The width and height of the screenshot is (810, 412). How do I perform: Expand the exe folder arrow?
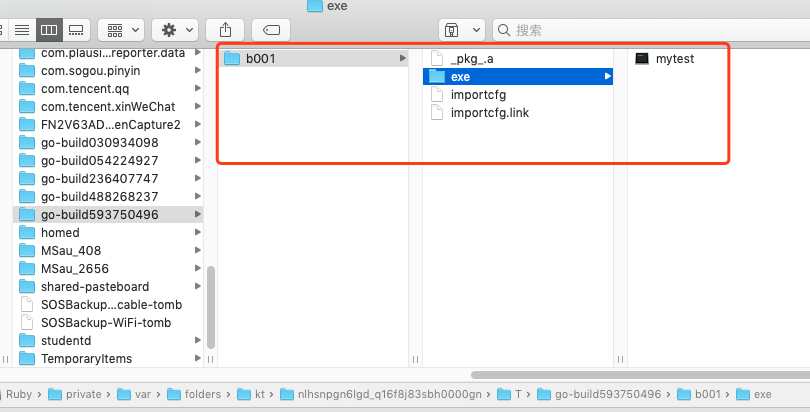coord(606,77)
